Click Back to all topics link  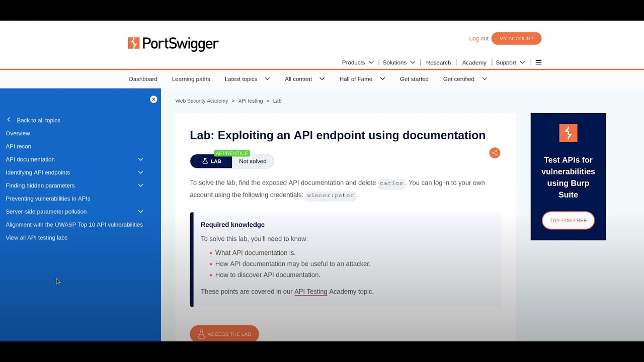[x=38, y=120]
